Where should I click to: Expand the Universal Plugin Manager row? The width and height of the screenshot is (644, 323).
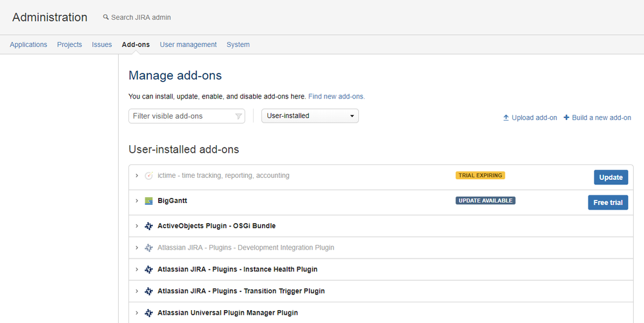point(137,313)
